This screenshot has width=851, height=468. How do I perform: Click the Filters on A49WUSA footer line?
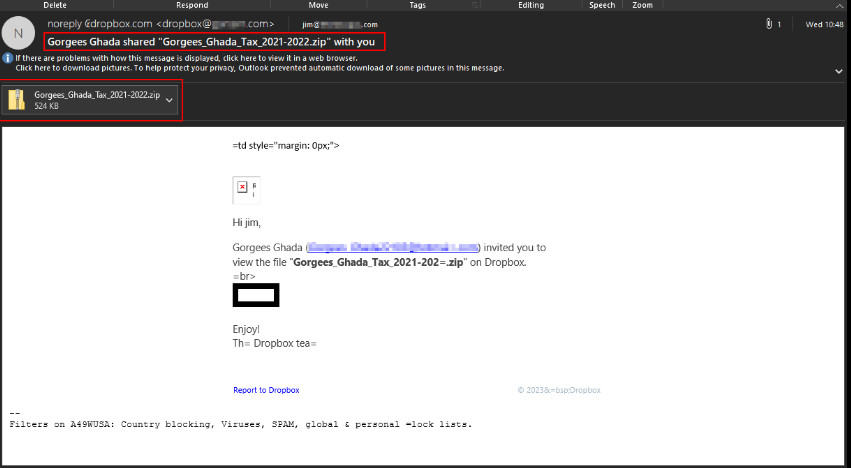tap(240, 425)
